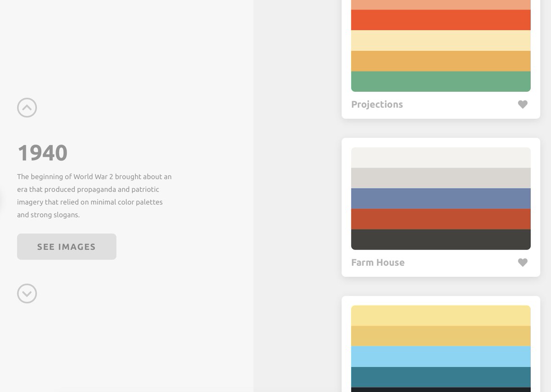
Task: Pick the pale yellow stripe in bottom palette
Action: (441, 315)
